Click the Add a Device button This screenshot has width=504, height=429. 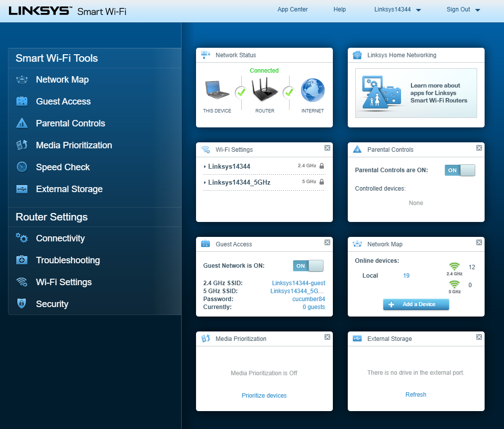416,304
